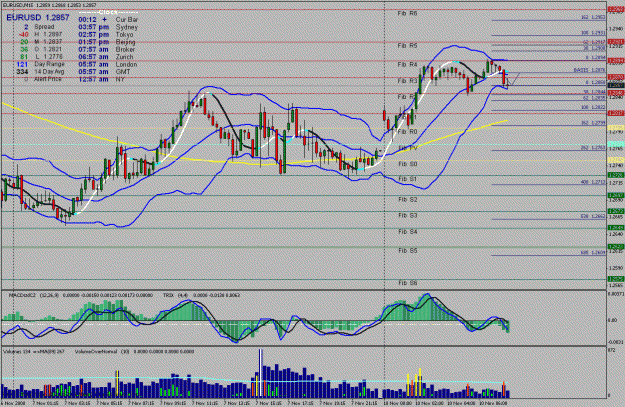Click the 14 Day Avg label

coord(50,72)
